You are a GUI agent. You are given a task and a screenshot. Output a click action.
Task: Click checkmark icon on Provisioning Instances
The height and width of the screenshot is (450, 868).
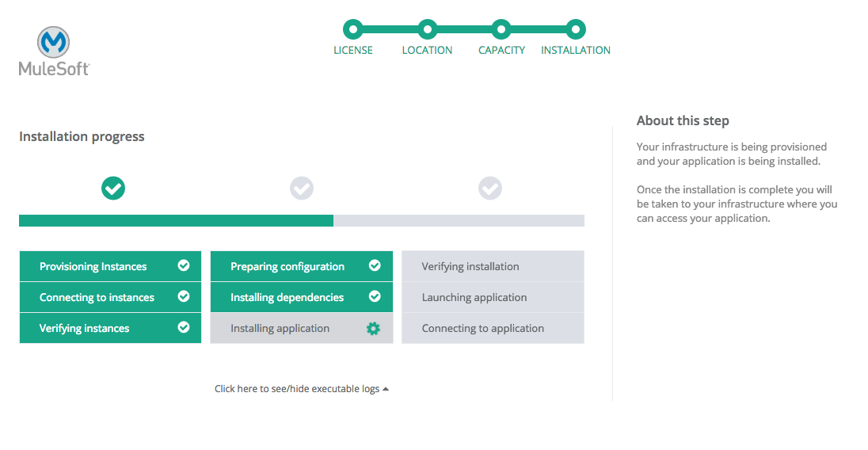(184, 266)
